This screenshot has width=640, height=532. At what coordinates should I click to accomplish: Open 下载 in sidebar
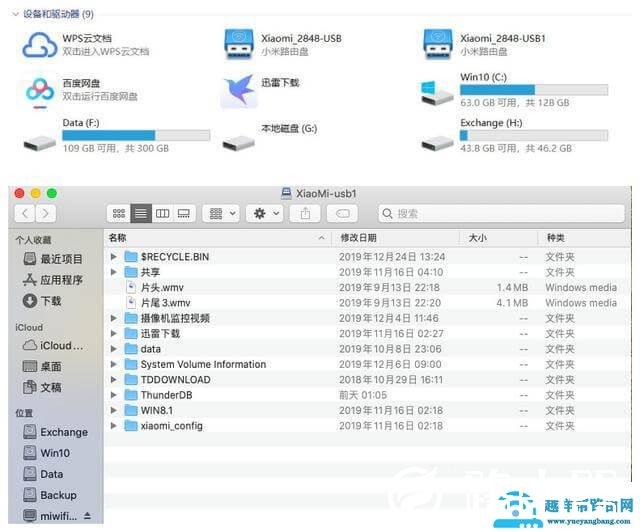[x=42, y=301]
